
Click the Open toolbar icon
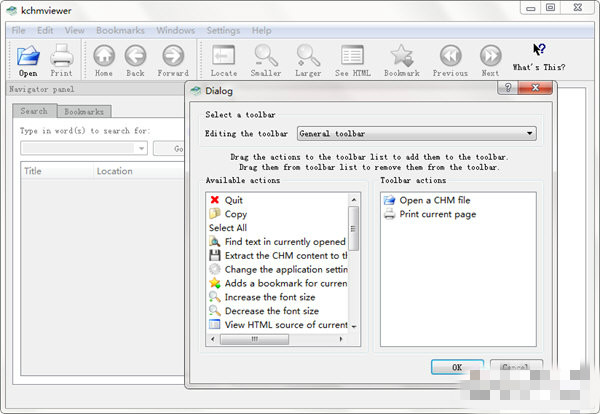click(28, 59)
